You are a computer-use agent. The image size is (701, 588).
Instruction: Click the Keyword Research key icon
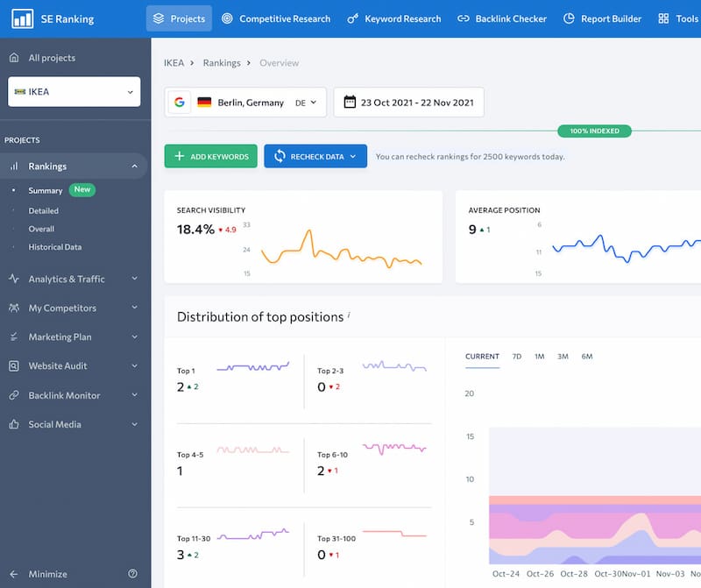coord(353,18)
